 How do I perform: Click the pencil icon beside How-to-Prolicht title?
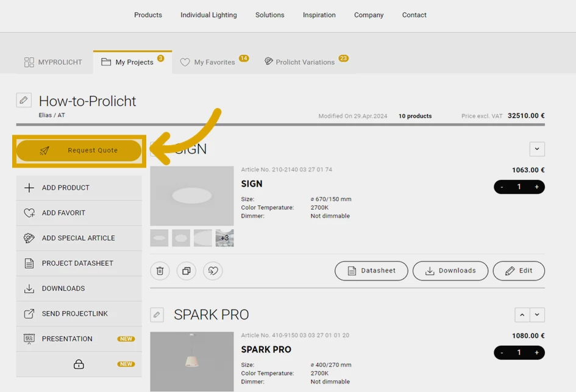(x=24, y=100)
